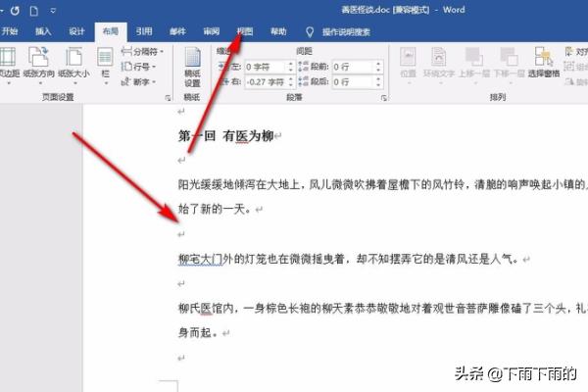Open the 纸张大小 paper size menu
This screenshot has width=588, height=392.
click(73, 65)
